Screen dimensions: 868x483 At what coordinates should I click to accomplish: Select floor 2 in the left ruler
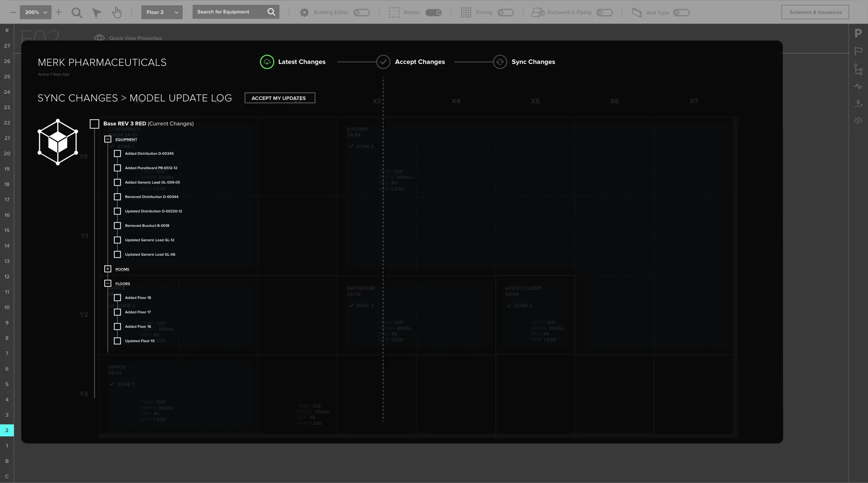(x=7, y=431)
